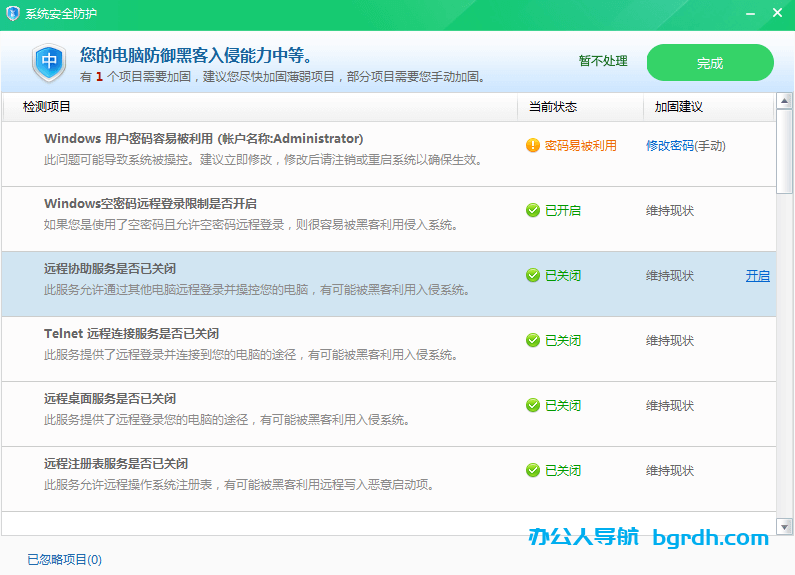
Task: Click green check icon in the 远程注册表服务 row
Action: tap(533, 471)
